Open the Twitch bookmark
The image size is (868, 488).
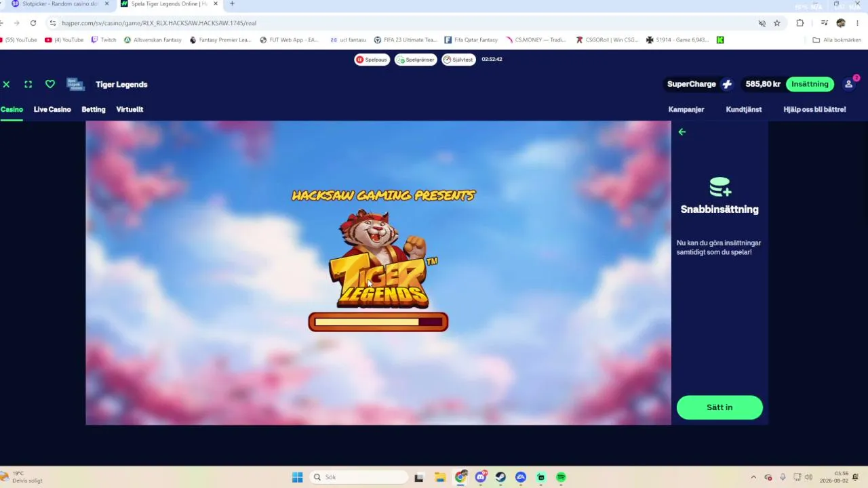[x=104, y=40]
